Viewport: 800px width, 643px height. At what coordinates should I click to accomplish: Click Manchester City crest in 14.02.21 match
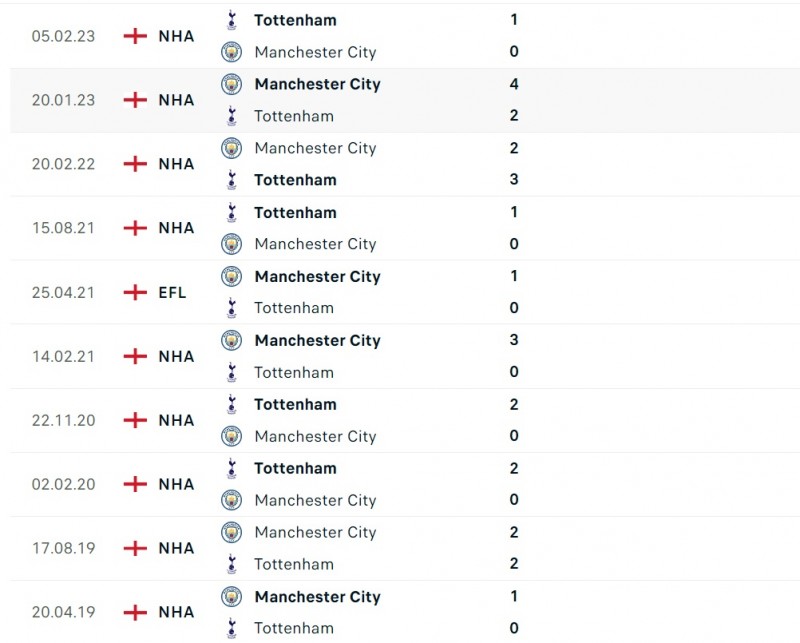(231, 340)
